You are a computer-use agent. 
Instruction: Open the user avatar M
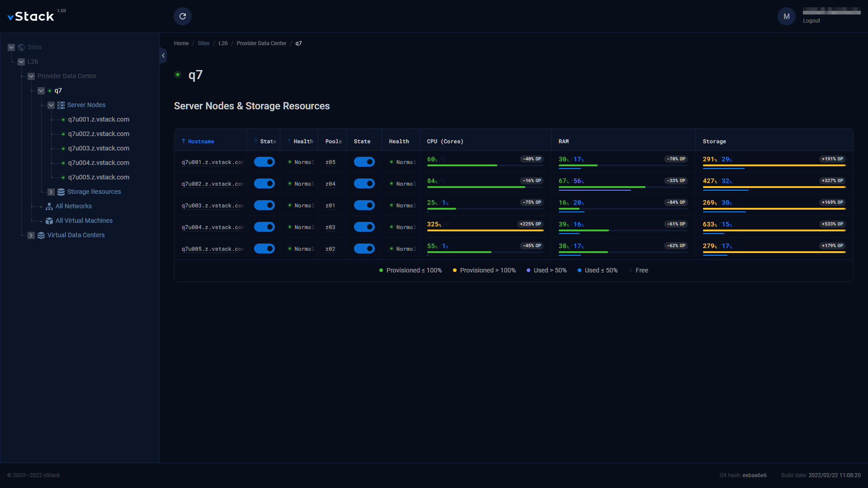pyautogui.click(x=787, y=16)
